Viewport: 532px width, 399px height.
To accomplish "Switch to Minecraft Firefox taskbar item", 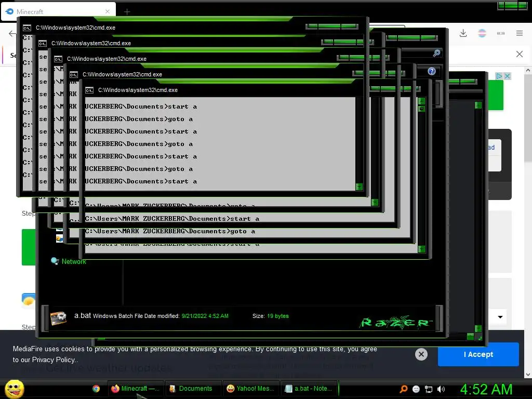I will 136,389.
